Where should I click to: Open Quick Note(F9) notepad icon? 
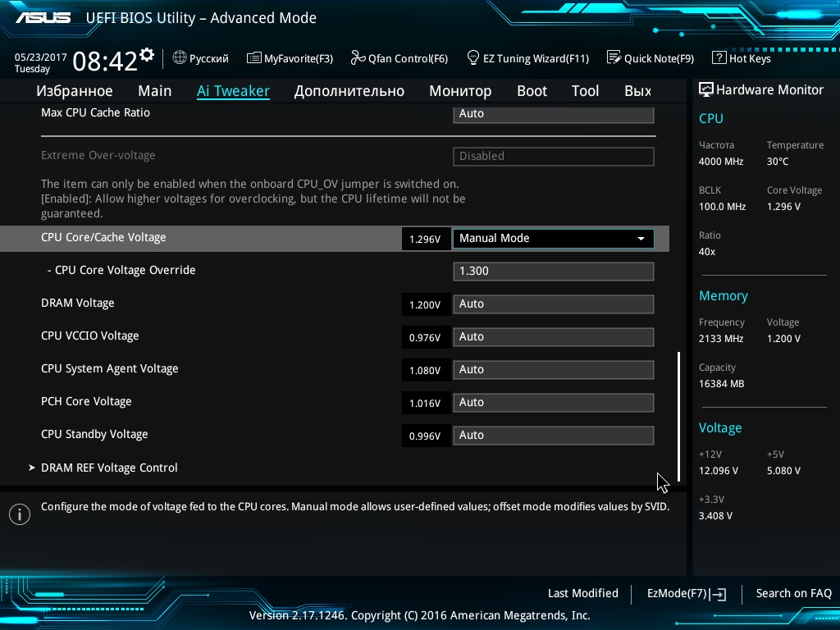(x=614, y=57)
